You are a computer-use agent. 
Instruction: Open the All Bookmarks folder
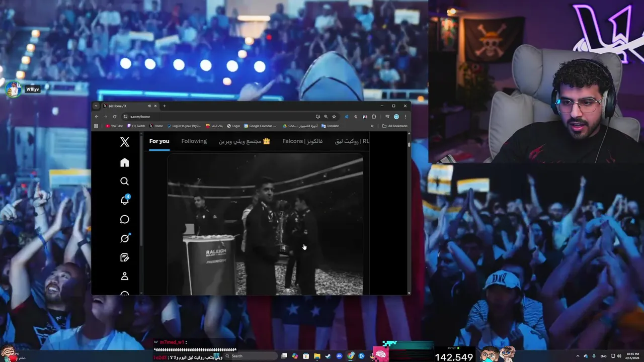[395, 126]
